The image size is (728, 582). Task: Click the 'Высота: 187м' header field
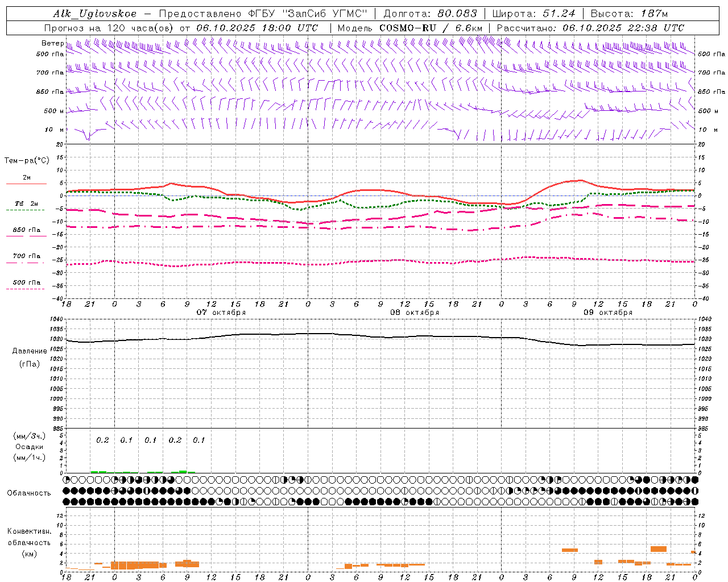(x=629, y=14)
